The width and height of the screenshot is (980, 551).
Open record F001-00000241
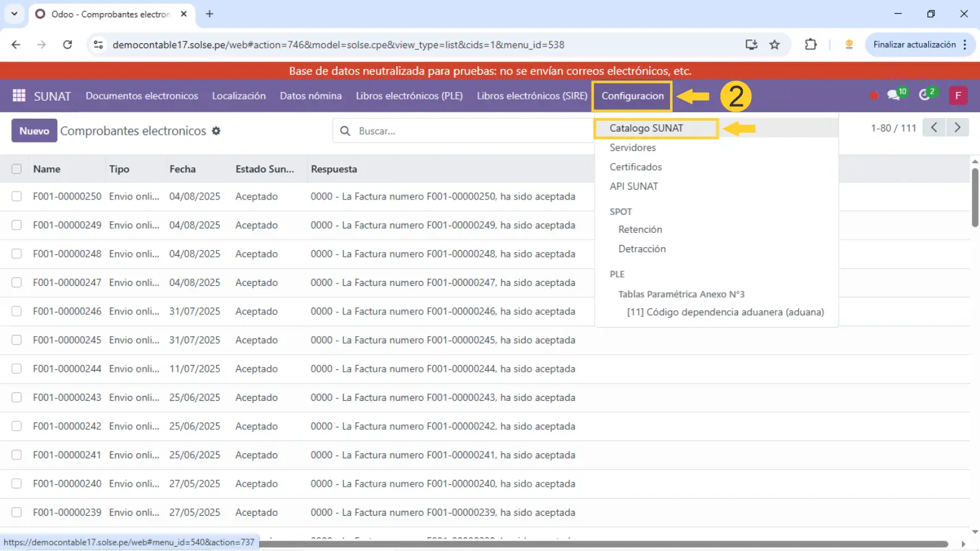[67, 455]
